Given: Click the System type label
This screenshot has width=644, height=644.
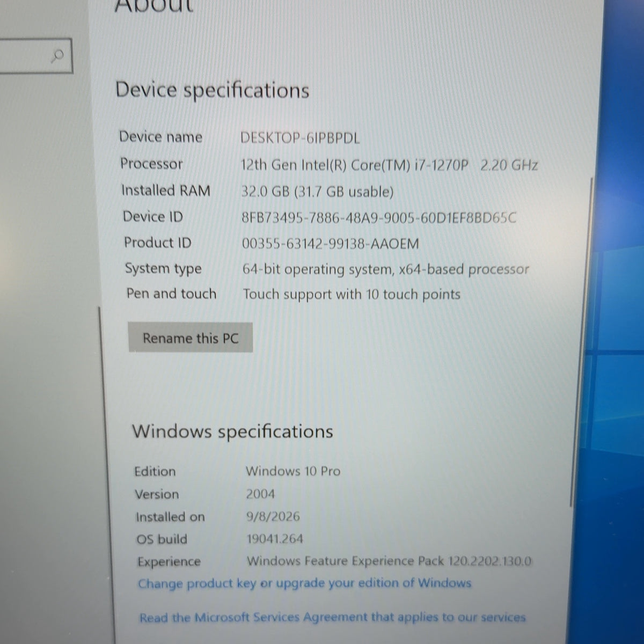Looking at the screenshot, I should click(x=163, y=268).
